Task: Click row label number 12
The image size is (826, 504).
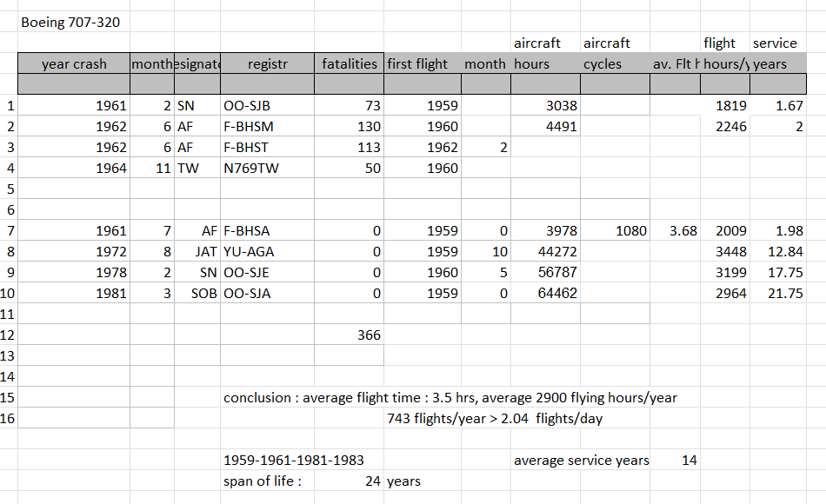Action: pyautogui.click(x=7, y=335)
